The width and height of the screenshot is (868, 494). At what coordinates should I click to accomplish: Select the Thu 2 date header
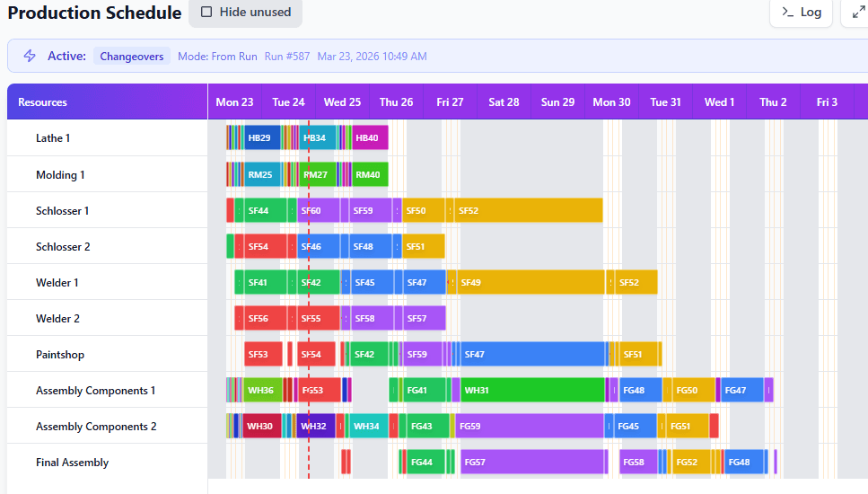tap(773, 101)
